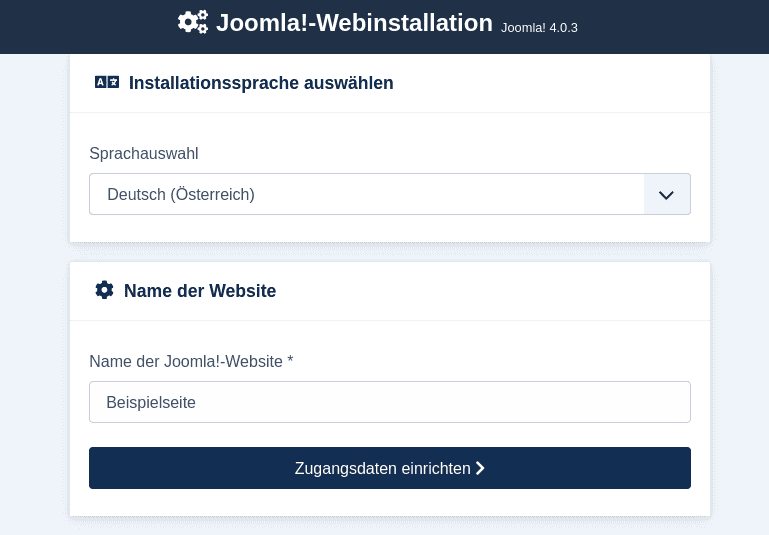Click the Sprachauswahl field label

tap(143, 153)
